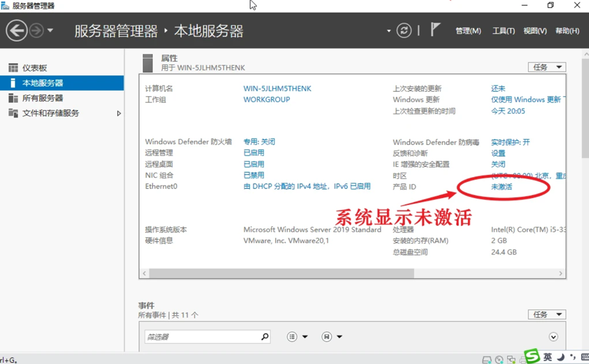Click the refresh icon in header
589x364 pixels.
click(x=403, y=31)
